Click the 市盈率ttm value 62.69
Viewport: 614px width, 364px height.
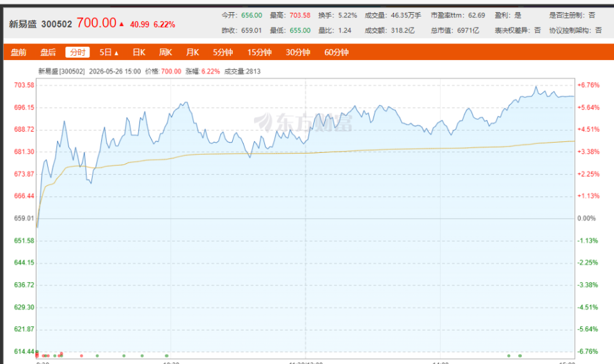tap(476, 15)
